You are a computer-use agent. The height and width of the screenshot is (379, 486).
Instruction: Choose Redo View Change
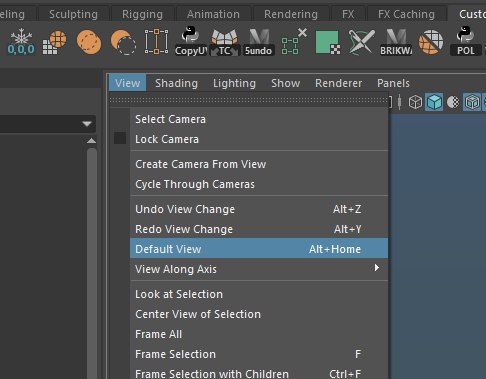click(259, 229)
